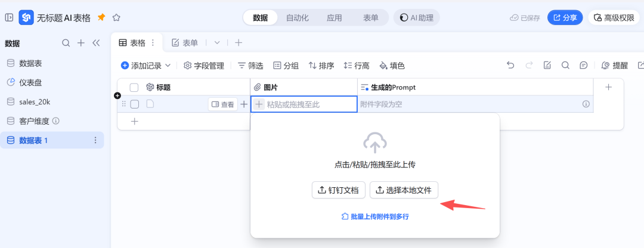Click the black plus insert-row marker

(x=117, y=95)
